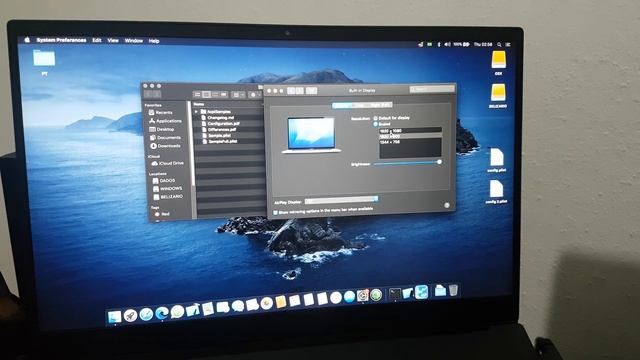Show all preferences grid button

[x=311, y=91]
